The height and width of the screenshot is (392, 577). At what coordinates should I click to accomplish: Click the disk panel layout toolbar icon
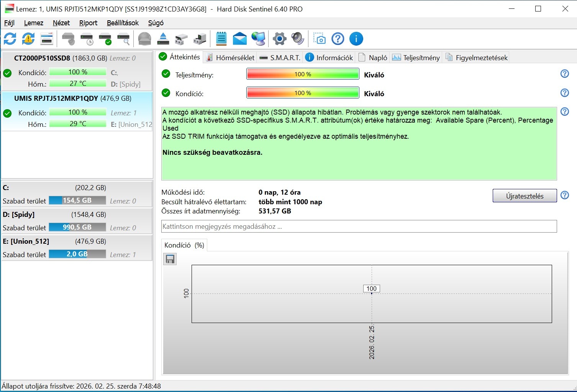coord(47,39)
